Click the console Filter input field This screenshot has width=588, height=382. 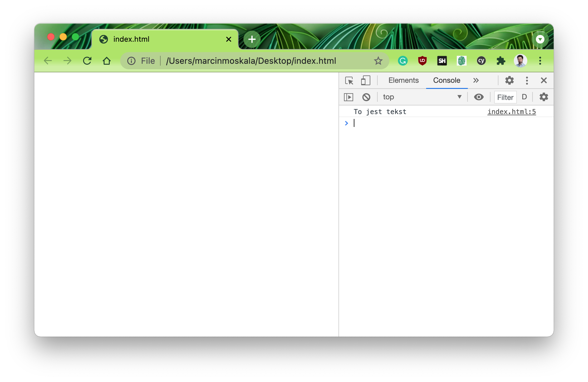tap(505, 97)
